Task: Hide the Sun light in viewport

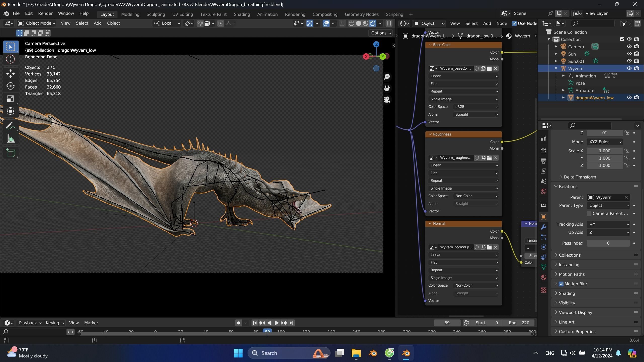Action: coord(629,54)
